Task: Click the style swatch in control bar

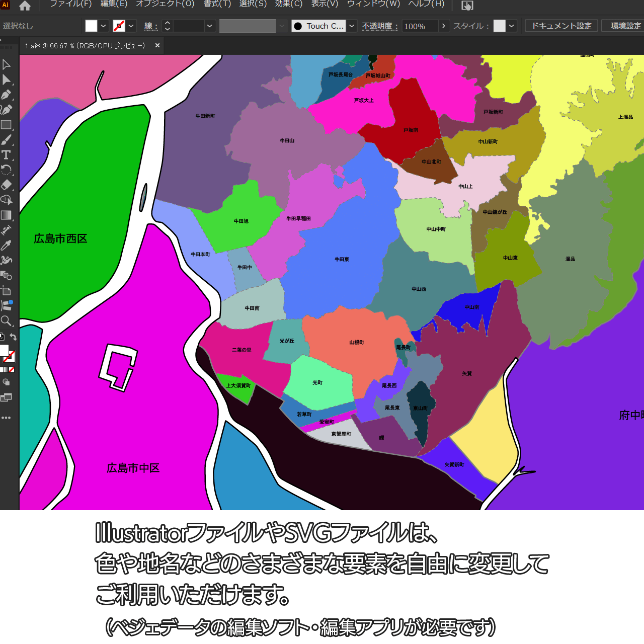Action: click(x=499, y=26)
